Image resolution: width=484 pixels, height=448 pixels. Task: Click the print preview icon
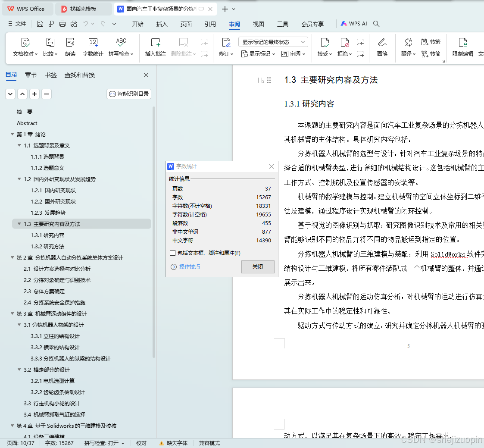[74, 24]
